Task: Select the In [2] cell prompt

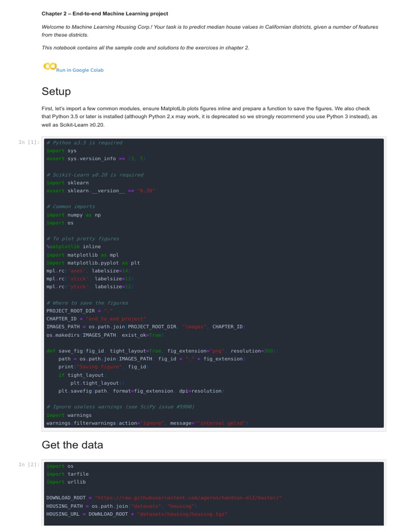Action: 29,464
